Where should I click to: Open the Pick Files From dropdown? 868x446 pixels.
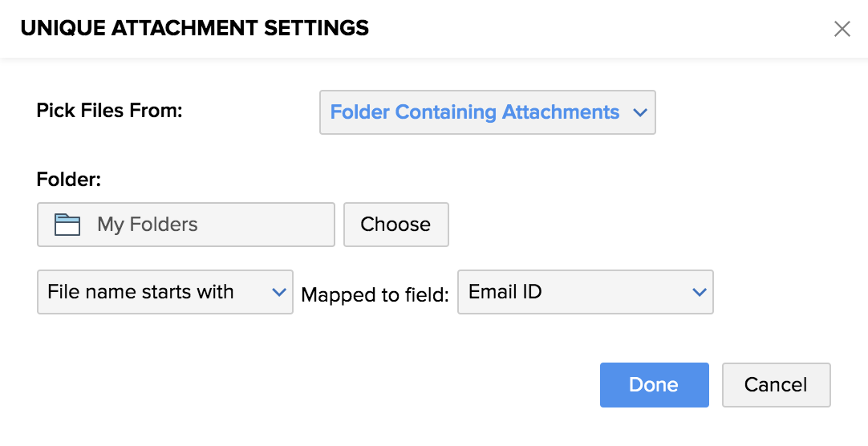(x=487, y=112)
